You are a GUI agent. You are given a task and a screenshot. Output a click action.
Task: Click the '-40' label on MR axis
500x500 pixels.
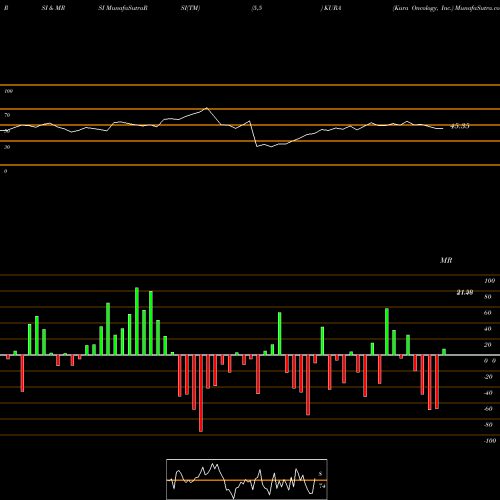click(488, 393)
